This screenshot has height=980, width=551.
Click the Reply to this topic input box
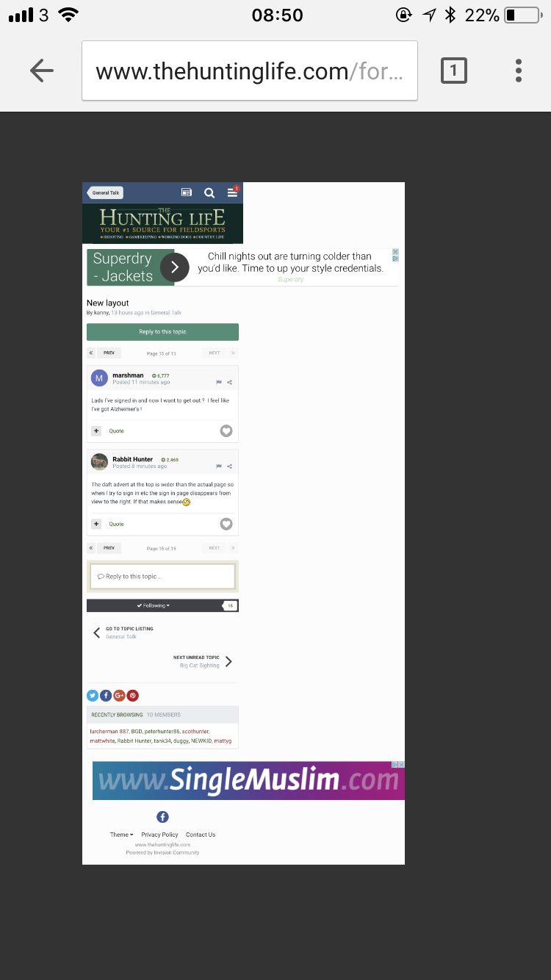click(x=162, y=577)
